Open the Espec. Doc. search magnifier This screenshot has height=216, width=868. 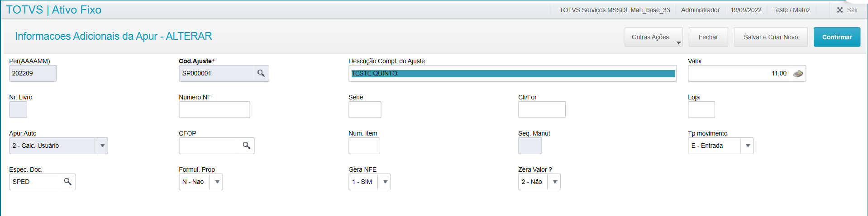tap(67, 182)
